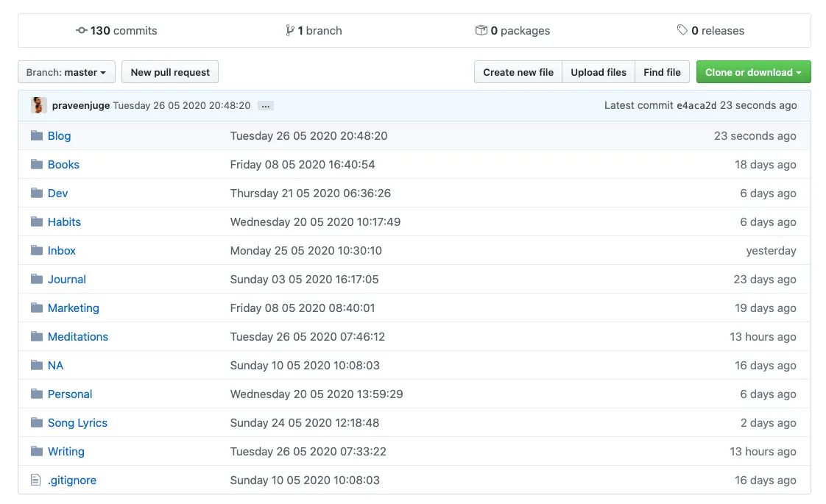Image resolution: width=826 pixels, height=504 pixels.
Task: Click the releases tag icon
Action: 682,30
